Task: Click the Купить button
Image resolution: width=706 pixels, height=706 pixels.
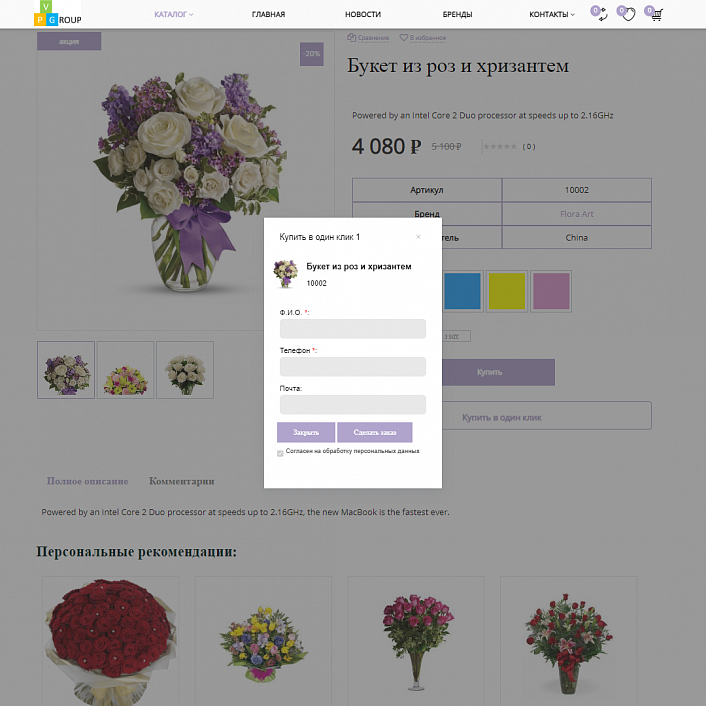Action: 498,372
